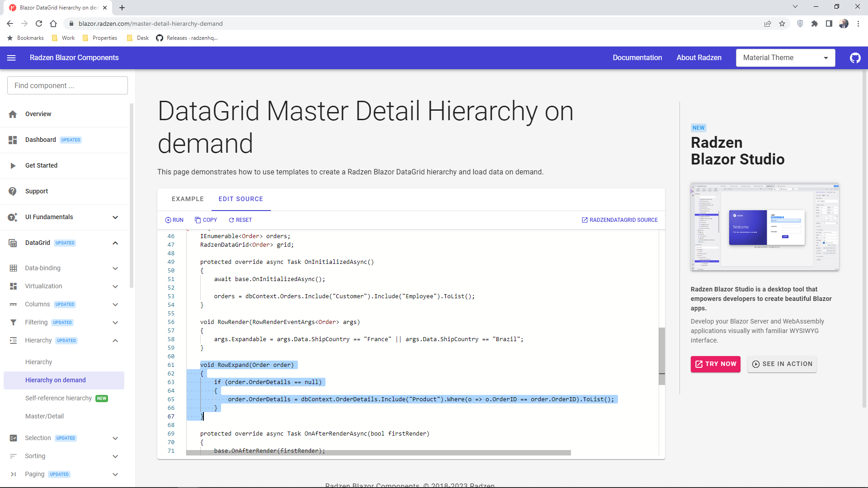Open the Properties bookmarks folder
Viewport: 868px width, 488px height.
[100, 38]
